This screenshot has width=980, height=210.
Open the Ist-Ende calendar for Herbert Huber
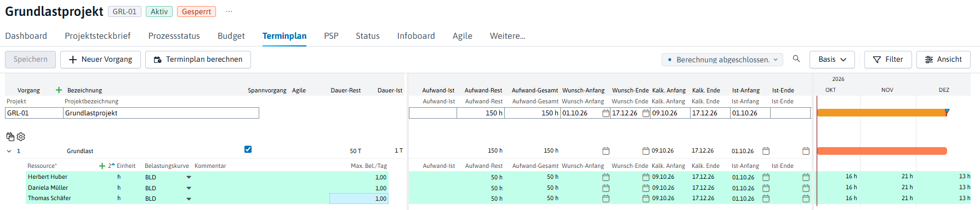click(x=806, y=177)
